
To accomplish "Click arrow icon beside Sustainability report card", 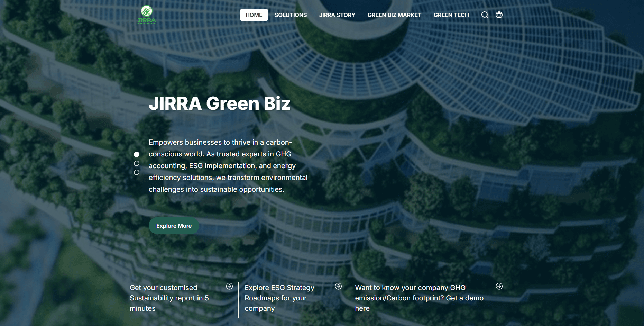I will (x=229, y=286).
